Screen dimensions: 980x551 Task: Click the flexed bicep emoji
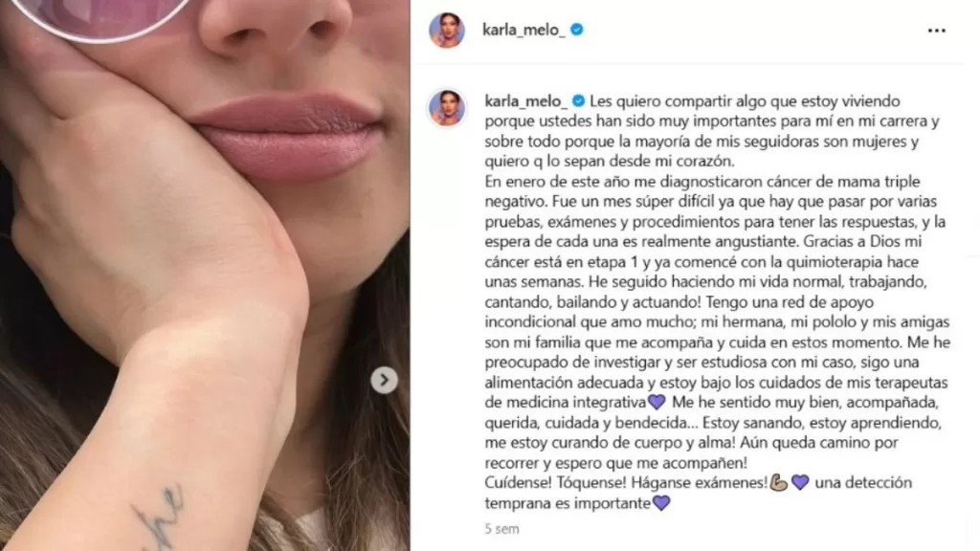coord(778,482)
